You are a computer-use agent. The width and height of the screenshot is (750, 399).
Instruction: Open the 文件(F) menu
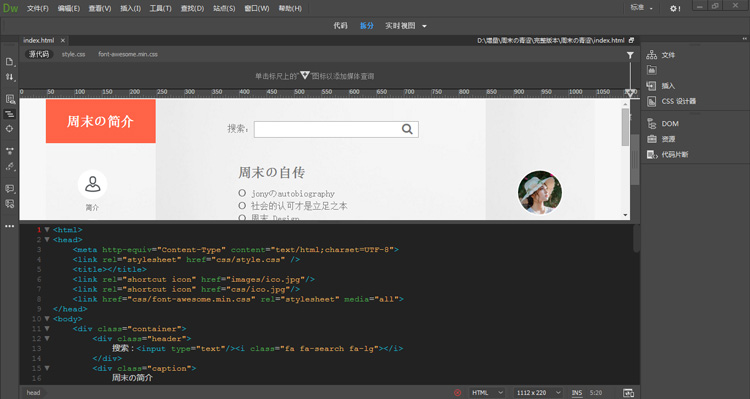(x=38, y=8)
